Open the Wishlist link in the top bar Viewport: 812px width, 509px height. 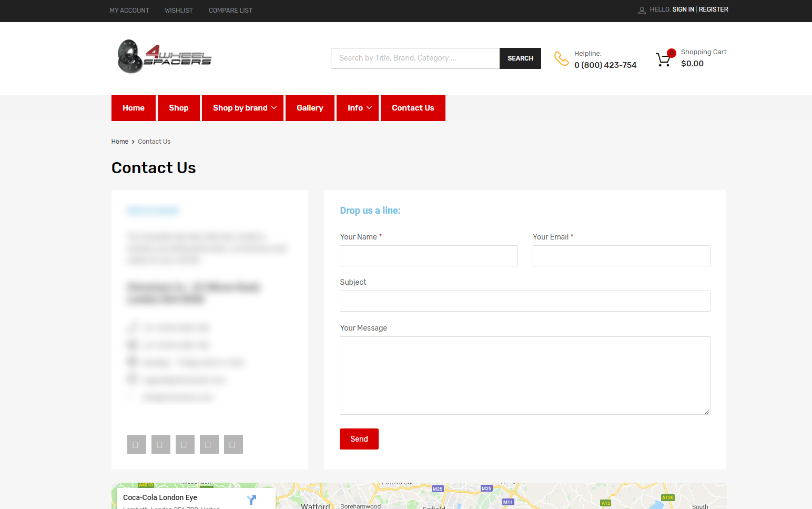(179, 11)
